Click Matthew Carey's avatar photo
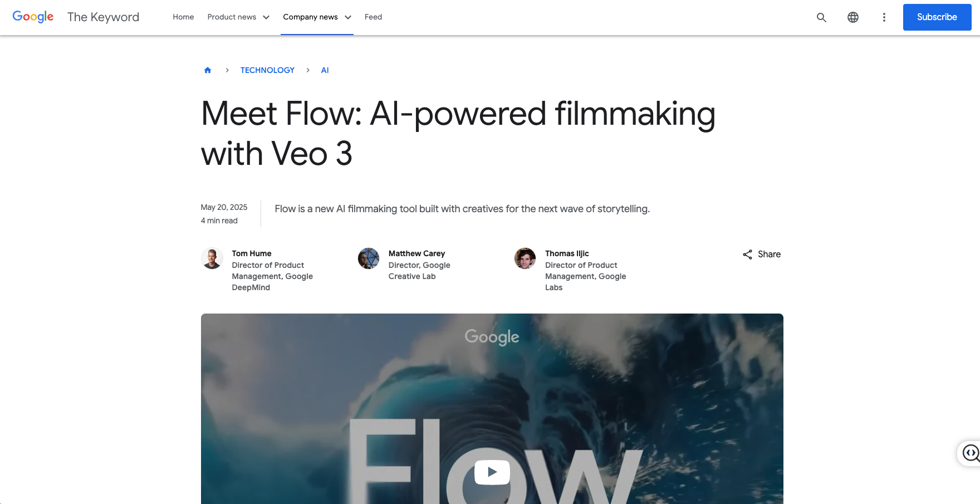 369,258
